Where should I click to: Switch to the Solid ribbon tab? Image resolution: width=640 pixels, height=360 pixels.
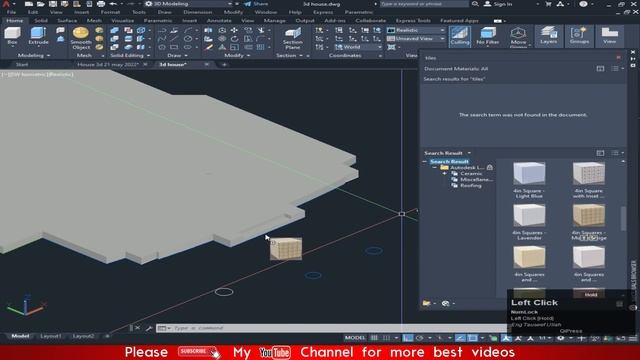tap(41, 20)
